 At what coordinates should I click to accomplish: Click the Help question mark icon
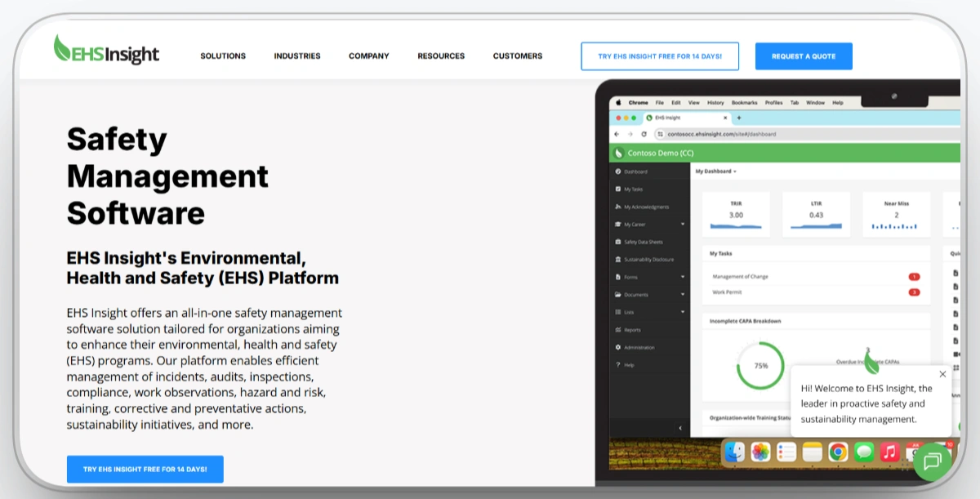tap(617, 365)
